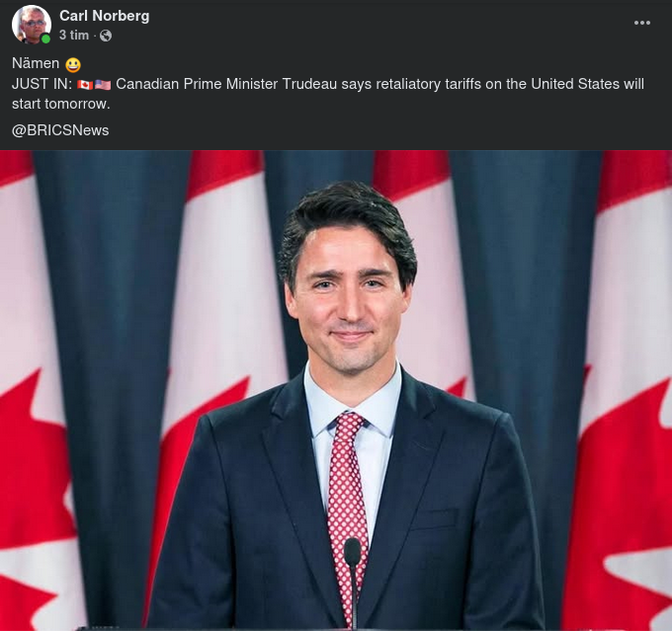Open Carl Norberg's profile picture
The image size is (672, 631).
[x=32, y=25]
